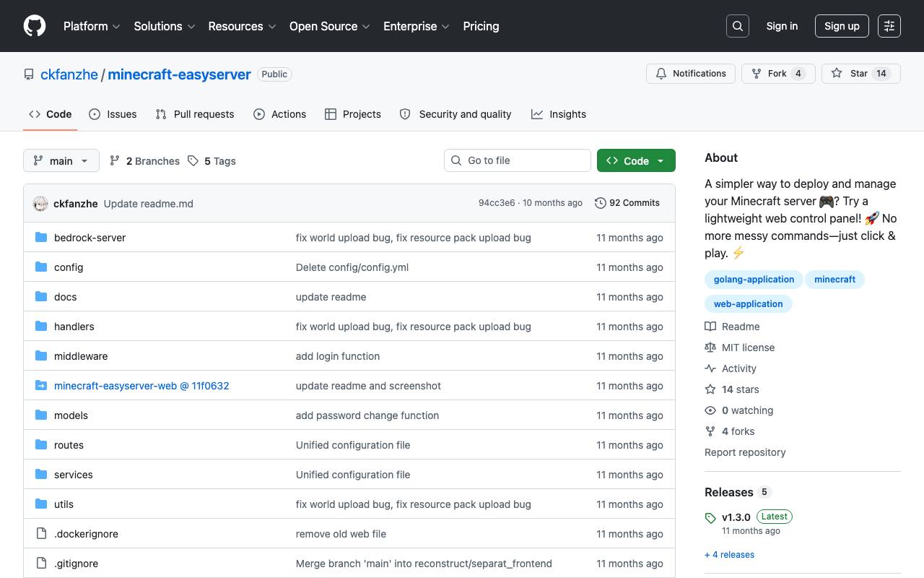
Task: Click the pulse icon beside Activity
Action: coord(710,368)
